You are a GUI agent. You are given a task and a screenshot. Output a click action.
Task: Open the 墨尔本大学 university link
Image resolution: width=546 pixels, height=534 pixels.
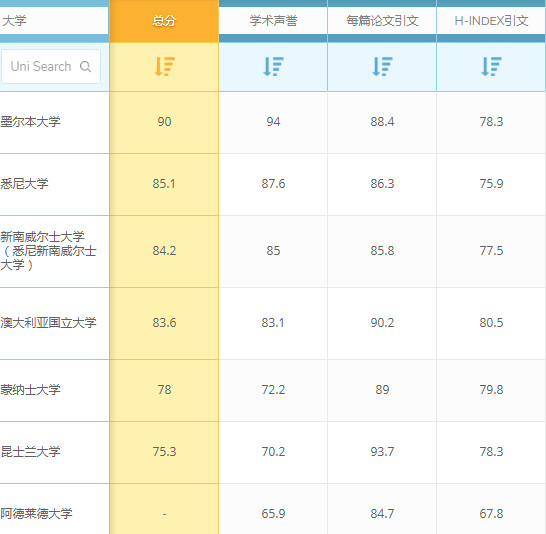[x=30, y=122]
